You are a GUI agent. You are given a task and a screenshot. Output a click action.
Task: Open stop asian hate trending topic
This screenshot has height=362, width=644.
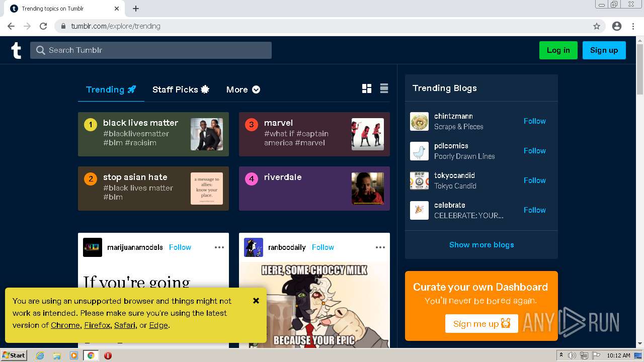(153, 189)
